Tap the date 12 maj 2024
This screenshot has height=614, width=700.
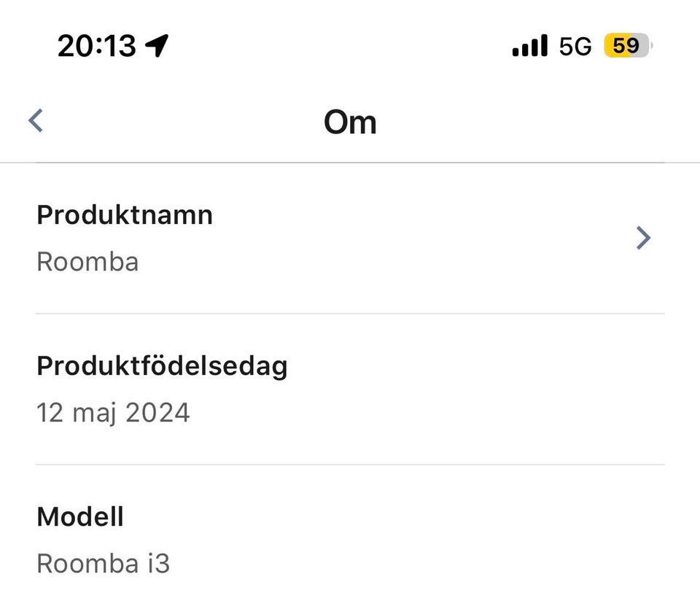pyautogui.click(x=113, y=413)
